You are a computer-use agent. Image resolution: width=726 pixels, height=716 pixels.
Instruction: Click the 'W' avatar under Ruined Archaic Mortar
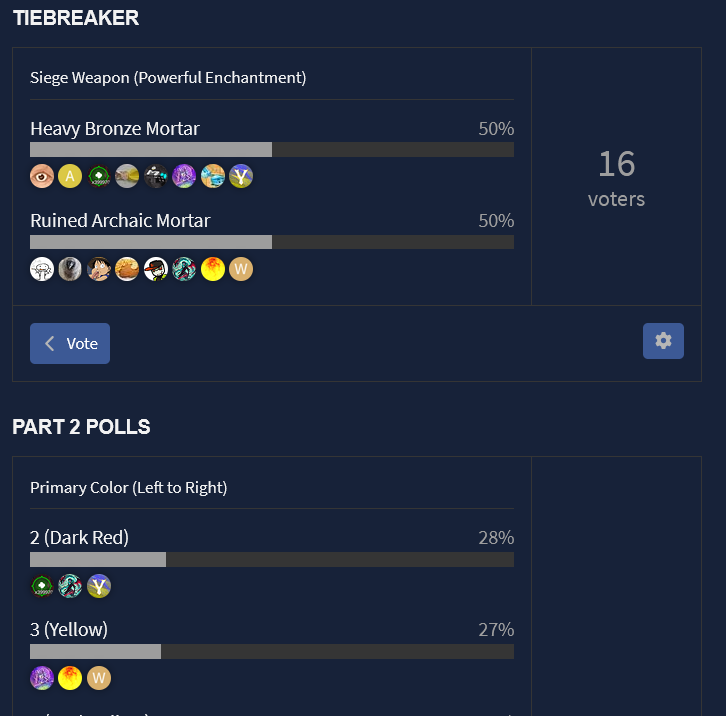tap(241, 269)
